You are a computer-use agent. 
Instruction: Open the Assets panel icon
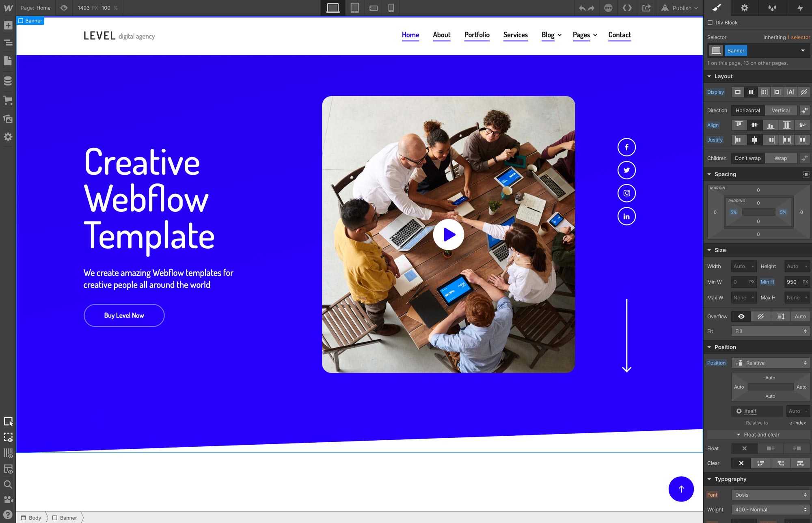pos(8,119)
